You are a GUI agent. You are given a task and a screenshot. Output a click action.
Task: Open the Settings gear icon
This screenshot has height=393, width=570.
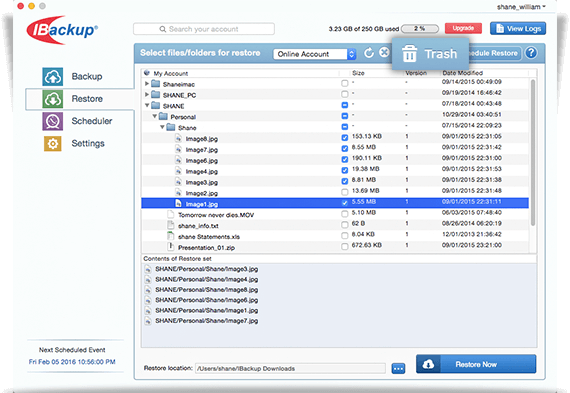[x=53, y=144]
